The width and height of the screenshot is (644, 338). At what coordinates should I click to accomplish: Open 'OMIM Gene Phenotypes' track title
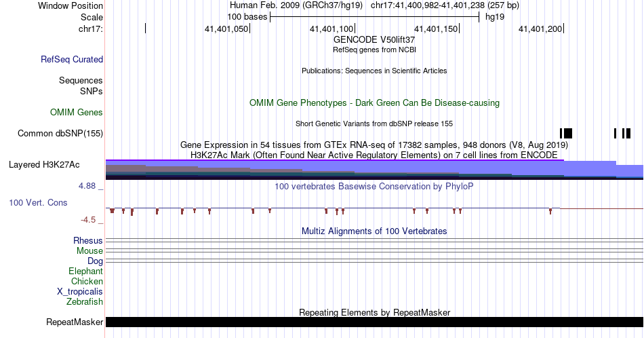374,102
